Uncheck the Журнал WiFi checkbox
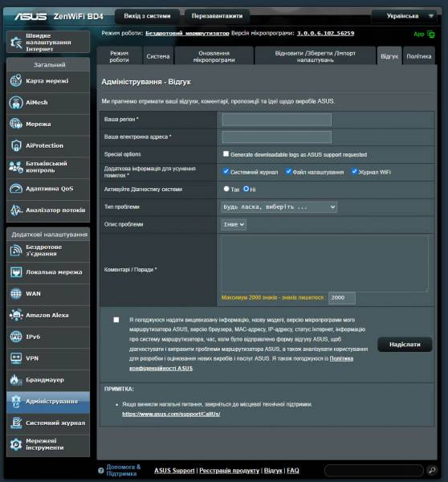448x482 pixels. pyautogui.click(x=354, y=171)
